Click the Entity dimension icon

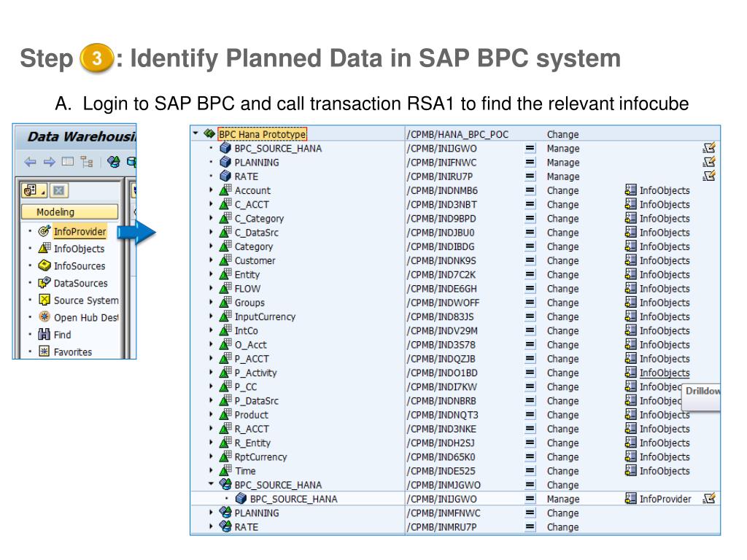[225, 274]
